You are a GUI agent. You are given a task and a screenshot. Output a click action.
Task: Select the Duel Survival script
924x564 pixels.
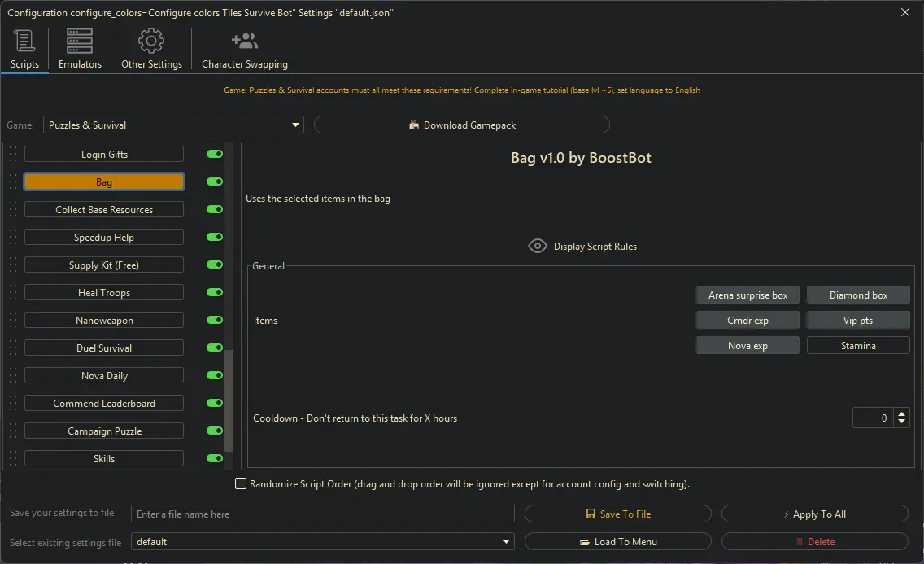pos(104,348)
